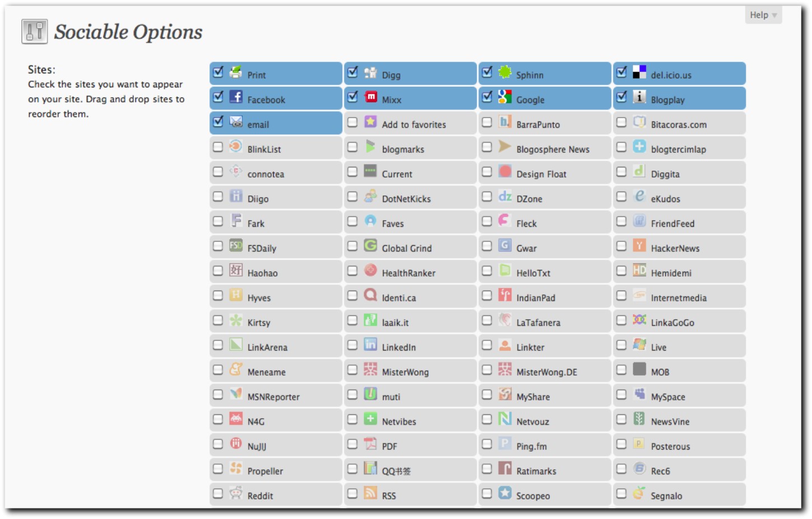Click the "DotNetKicks" site label
This screenshot has width=812, height=519.
(407, 199)
